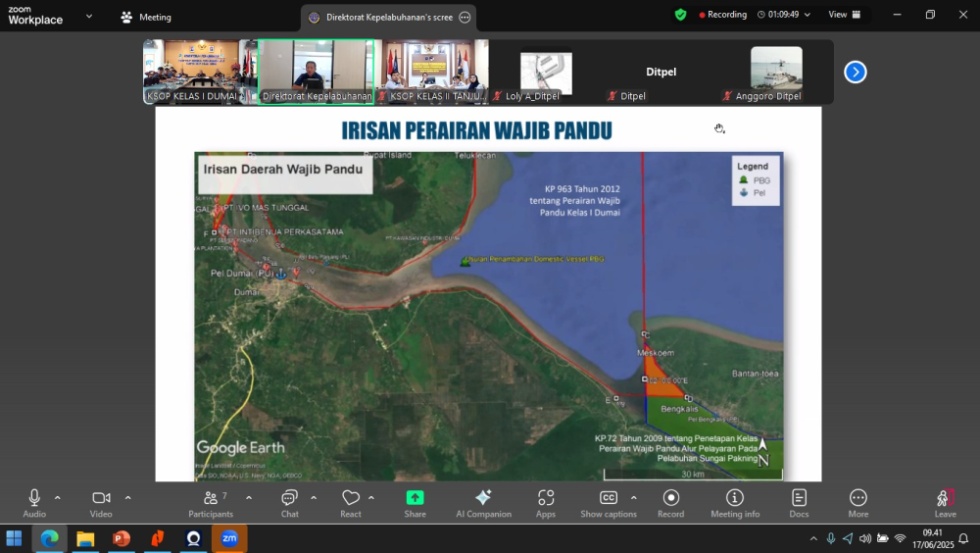Open Windows notifications bell
The width and height of the screenshot is (980, 553).
click(x=963, y=538)
